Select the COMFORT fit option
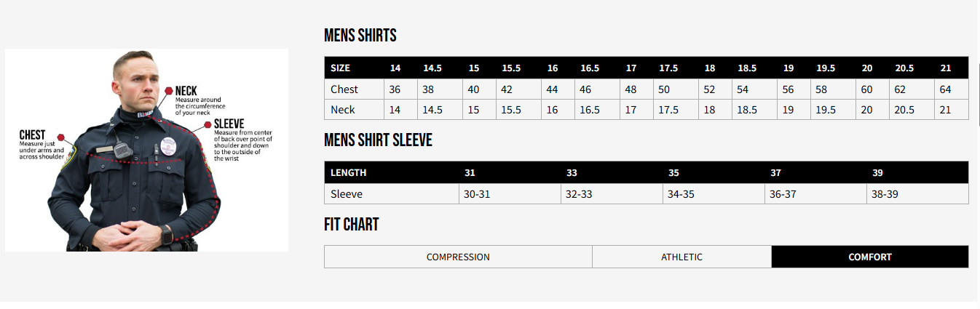The height and width of the screenshot is (309, 980). pos(869,257)
